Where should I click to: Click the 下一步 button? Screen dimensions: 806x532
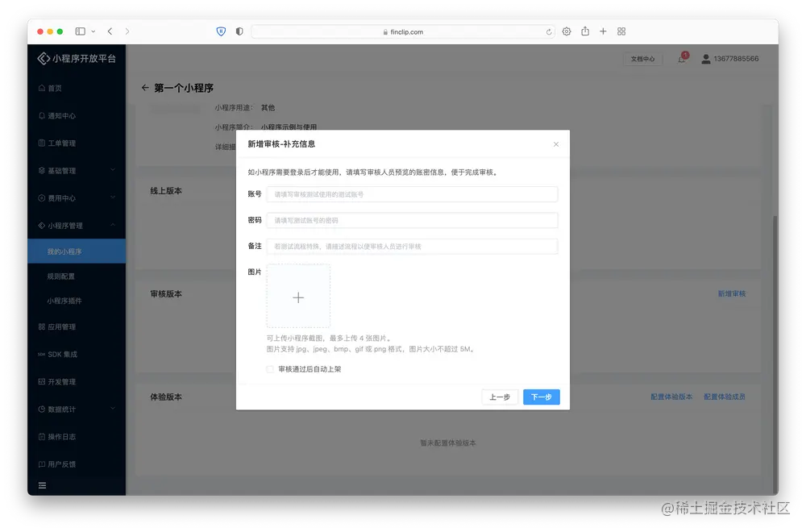click(542, 397)
